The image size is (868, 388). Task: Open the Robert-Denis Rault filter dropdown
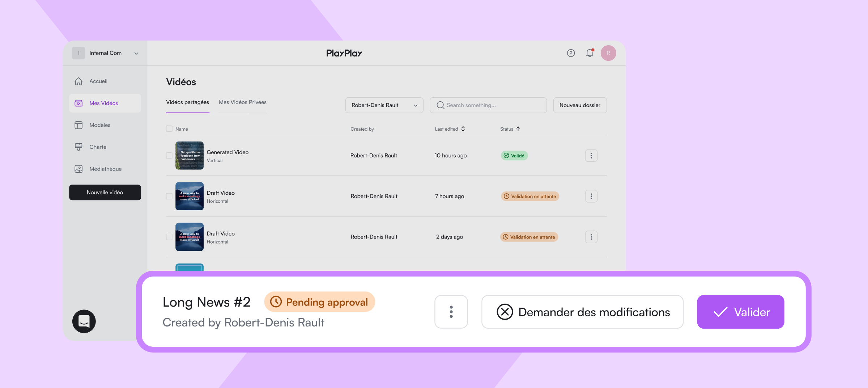pyautogui.click(x=384, y=105)
